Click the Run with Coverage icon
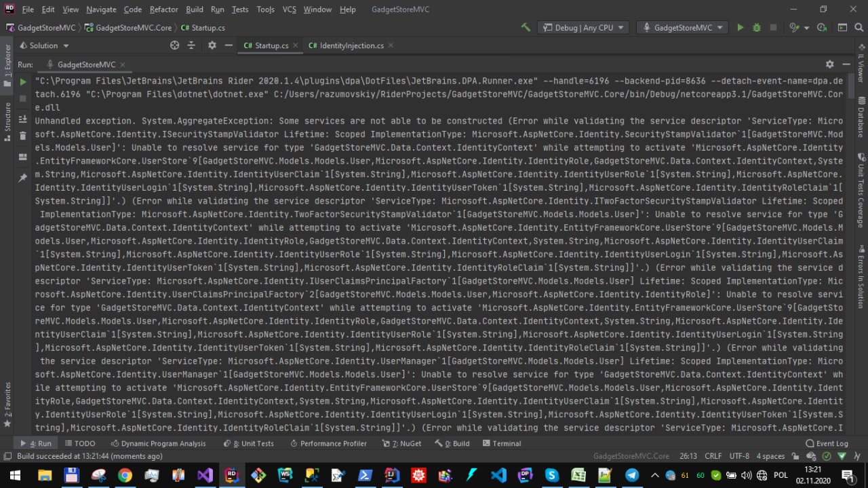 [794, 28]
